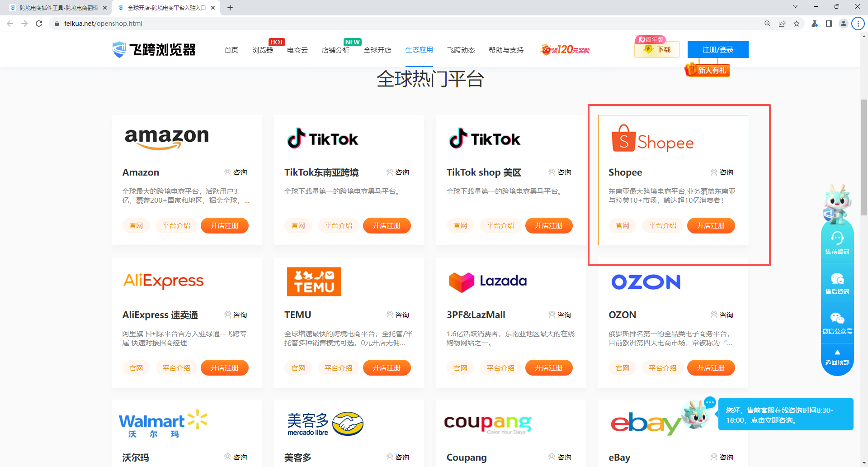The image size is (868, 467).
Task: Open Chrome three-dot menu
Action: 858,24
